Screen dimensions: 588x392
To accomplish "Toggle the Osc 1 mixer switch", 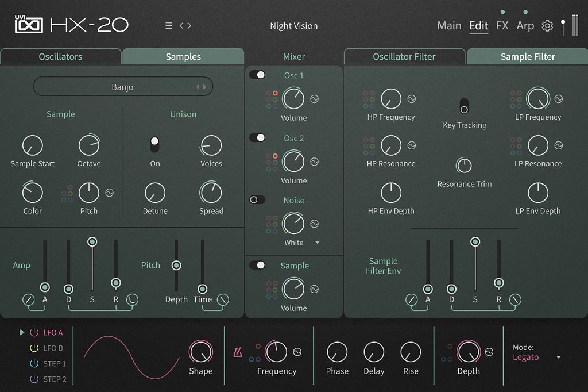I will pos(258,75).
